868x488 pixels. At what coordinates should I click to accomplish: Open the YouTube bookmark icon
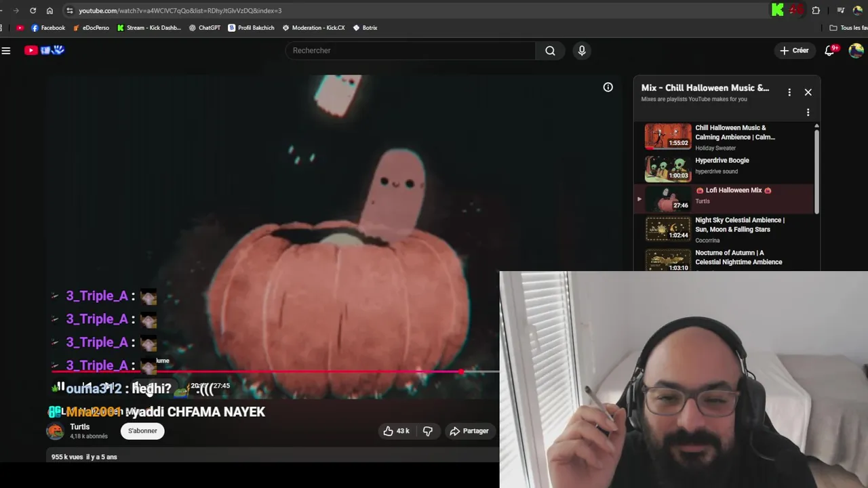20,28
